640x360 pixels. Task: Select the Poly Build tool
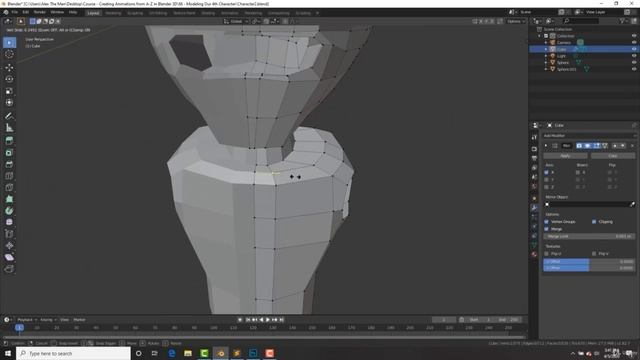point(9,199)
